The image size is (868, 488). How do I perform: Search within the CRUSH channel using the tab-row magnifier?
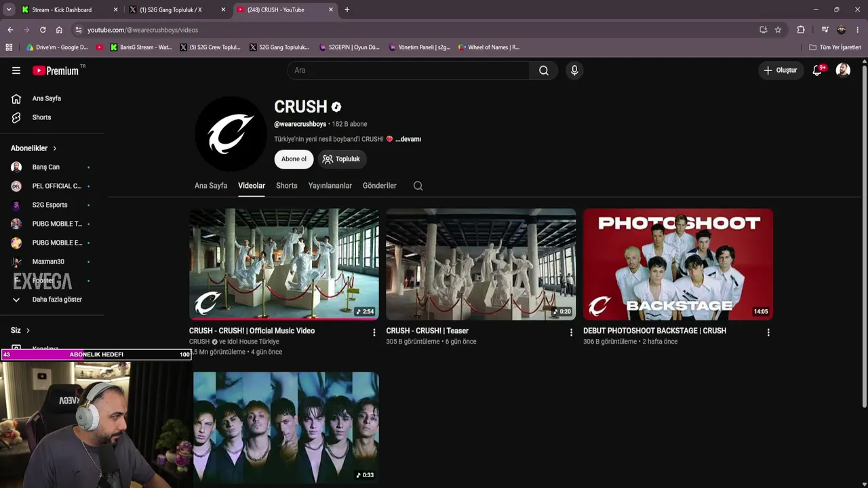pyautogui.click(x=418, y=186)
